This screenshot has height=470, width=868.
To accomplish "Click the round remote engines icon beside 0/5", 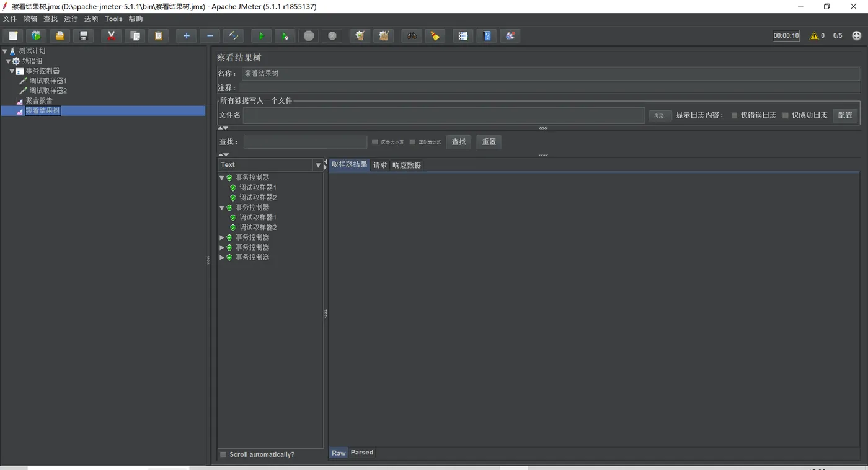I will click(x=857, y=36).
